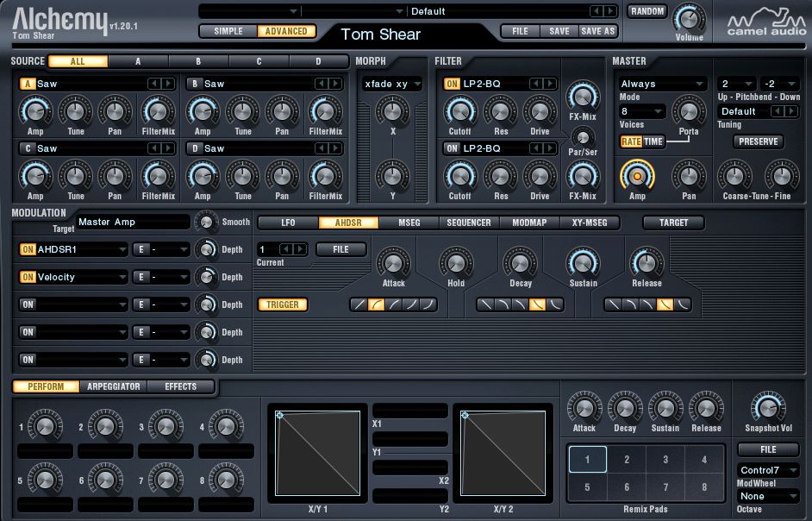The height and width of the screenshot is (521, 812).
Task: Click the camel audio logo
Action: [x=763, y=22]
